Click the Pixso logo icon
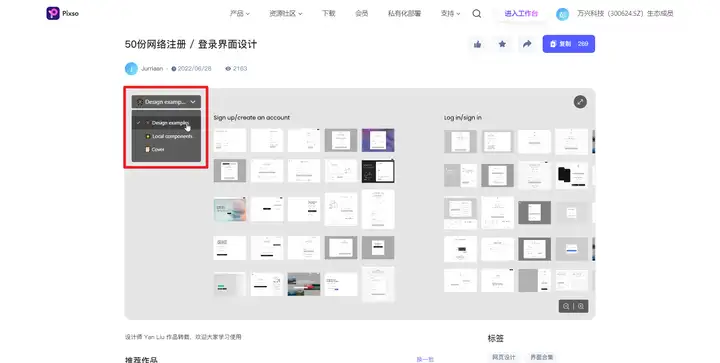The width and height of the screenshot is (720, 363). pos(53,13)
